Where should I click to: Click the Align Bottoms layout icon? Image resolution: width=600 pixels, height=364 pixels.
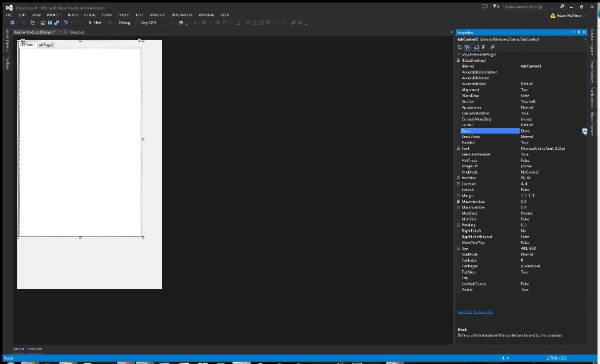point(238,22)
